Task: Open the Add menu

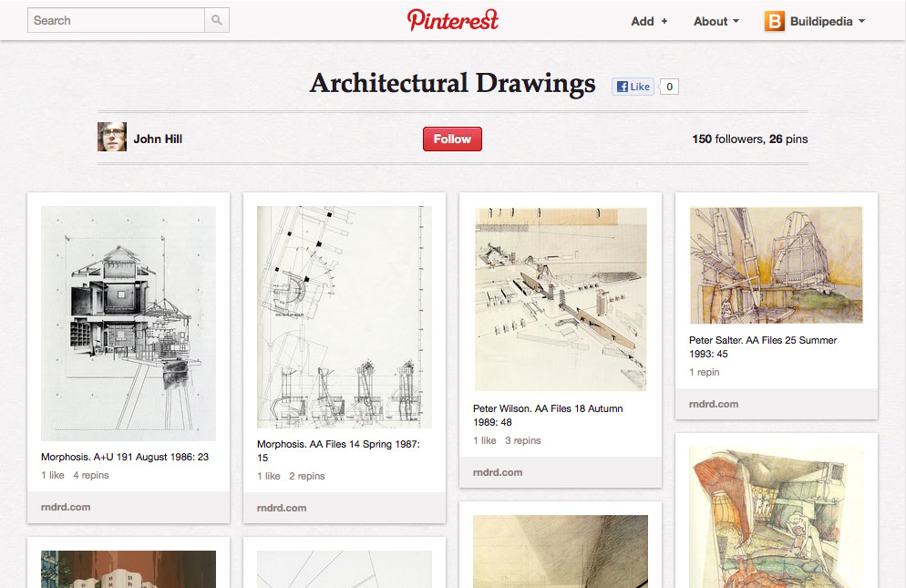Action: (649, 21)
